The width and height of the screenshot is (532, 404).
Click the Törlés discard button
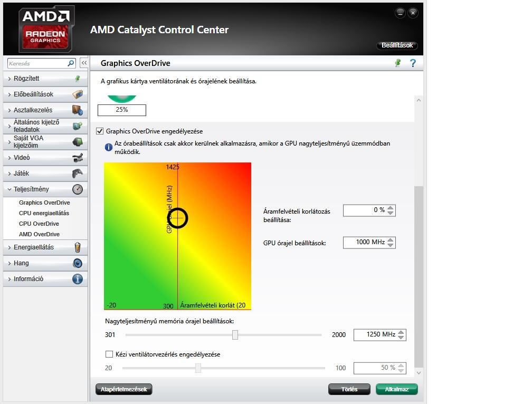pyautogui.click(x=349, y=389)
